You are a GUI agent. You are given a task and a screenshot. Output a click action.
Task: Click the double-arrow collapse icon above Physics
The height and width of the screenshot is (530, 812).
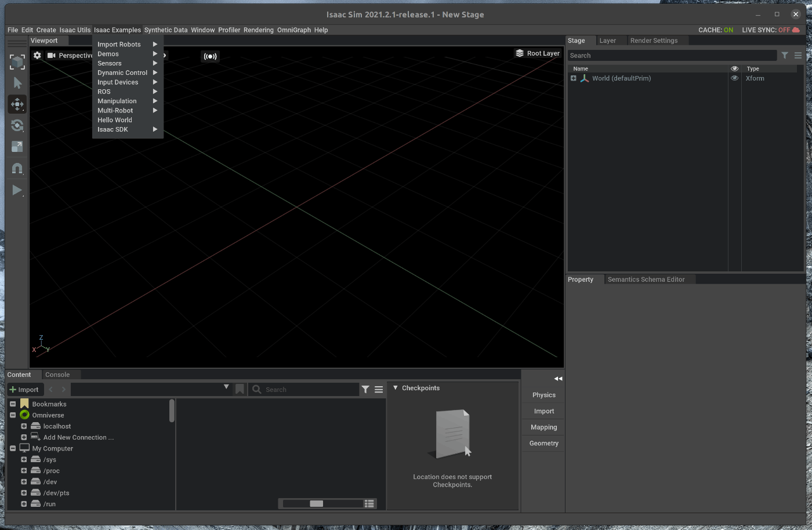[x=558, y=379]
